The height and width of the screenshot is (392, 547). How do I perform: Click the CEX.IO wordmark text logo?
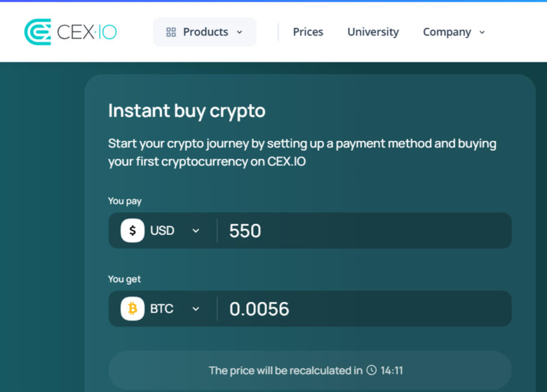tap(86, 31)
